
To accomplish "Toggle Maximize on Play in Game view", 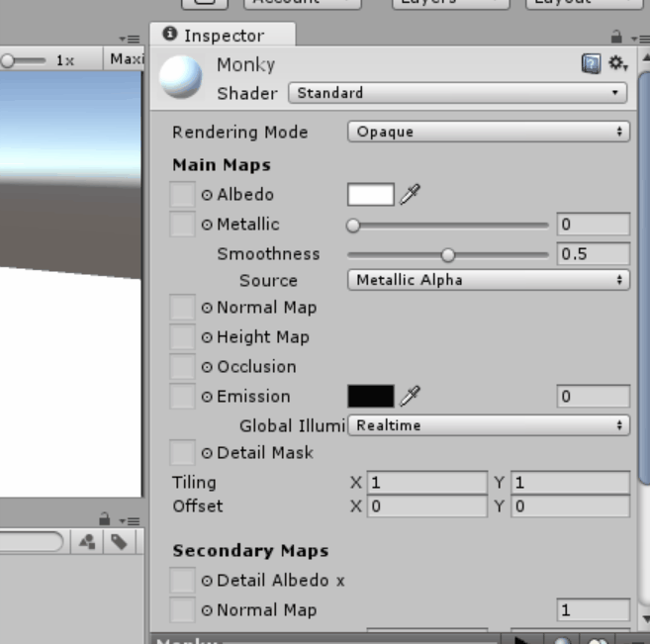I will pyautogui.click(x=126, y=58).
